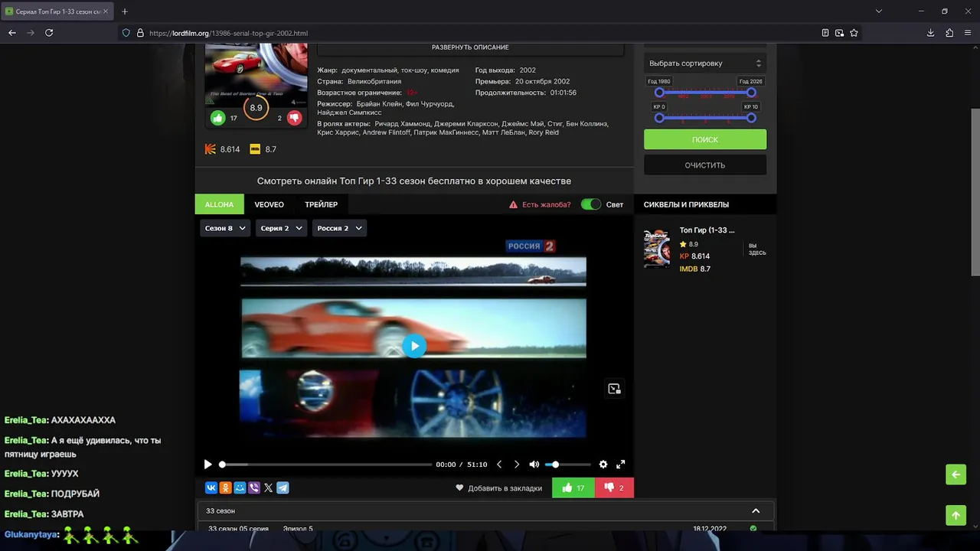Open Выбрать сортировку dropdown
Viewport: 980px width, 551px height.
pos(705,64)
